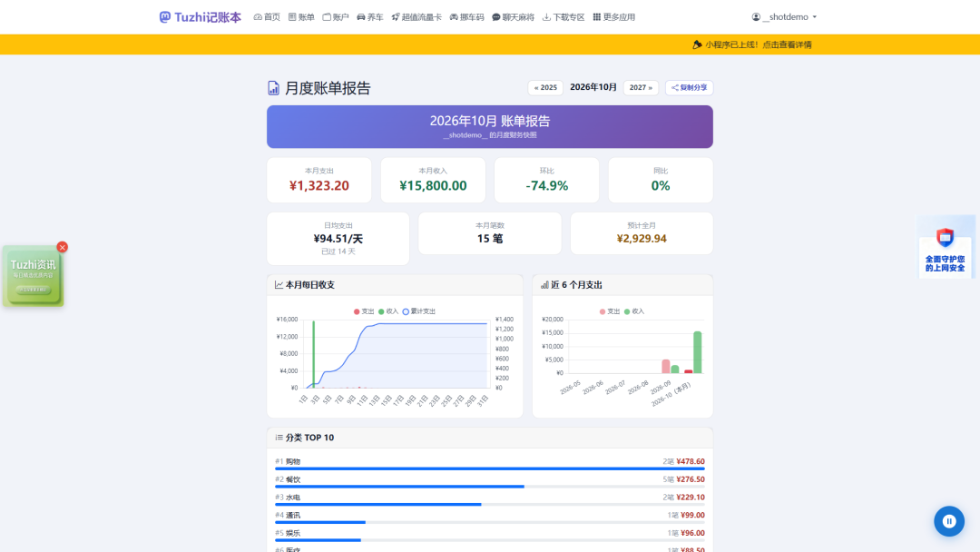Image resolution: width=980 pixels, height=552 pixels.
Task: Click the #3 水电 category row
Action: click(x=490, y=499)
